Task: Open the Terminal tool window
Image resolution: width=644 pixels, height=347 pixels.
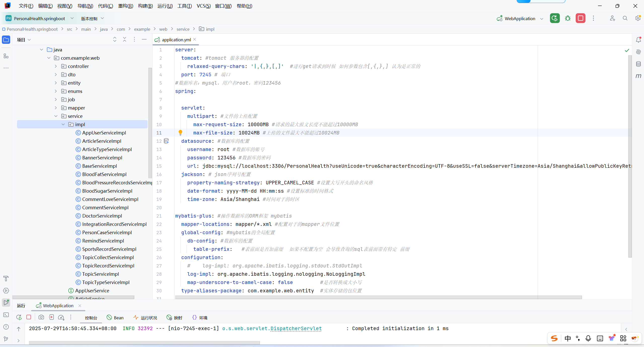Action: point(6,315)
